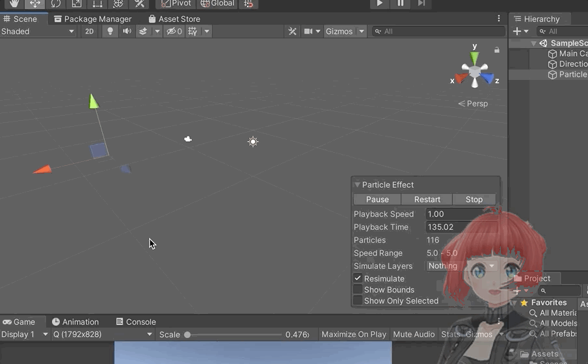Open scene effects dropdown arrow
The height and width of the screenshot is (364, 588).
157,31
